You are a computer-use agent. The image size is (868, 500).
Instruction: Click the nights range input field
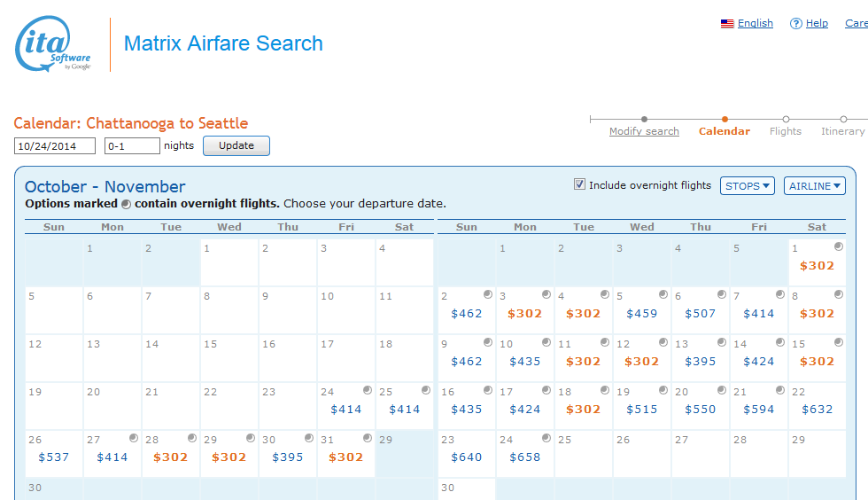[132, 146]
